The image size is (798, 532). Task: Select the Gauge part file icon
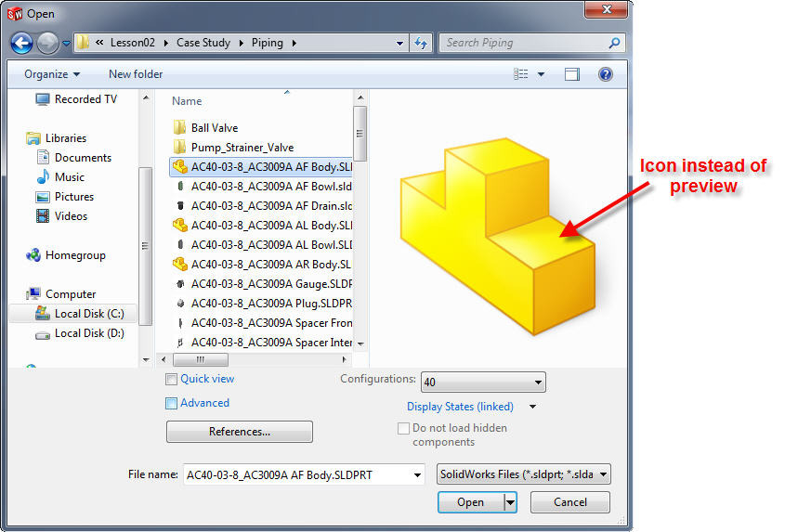[179, 284]
